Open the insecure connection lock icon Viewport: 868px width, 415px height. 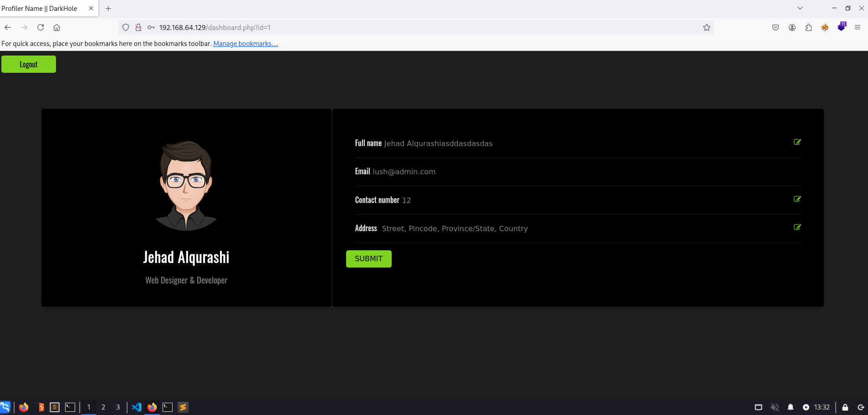(138, 27)
